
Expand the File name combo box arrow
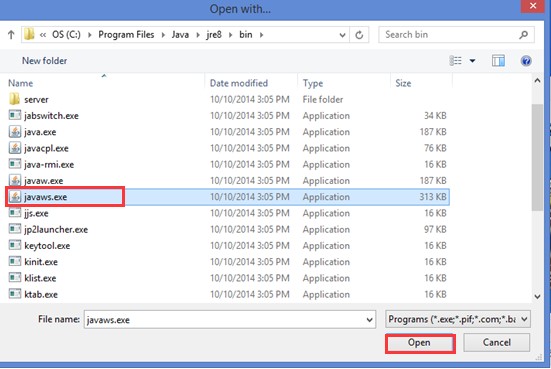pos(369,320)
